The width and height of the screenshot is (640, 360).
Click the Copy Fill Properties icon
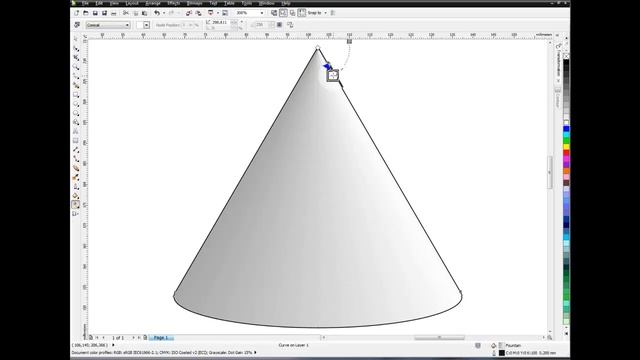coord(290,25)
